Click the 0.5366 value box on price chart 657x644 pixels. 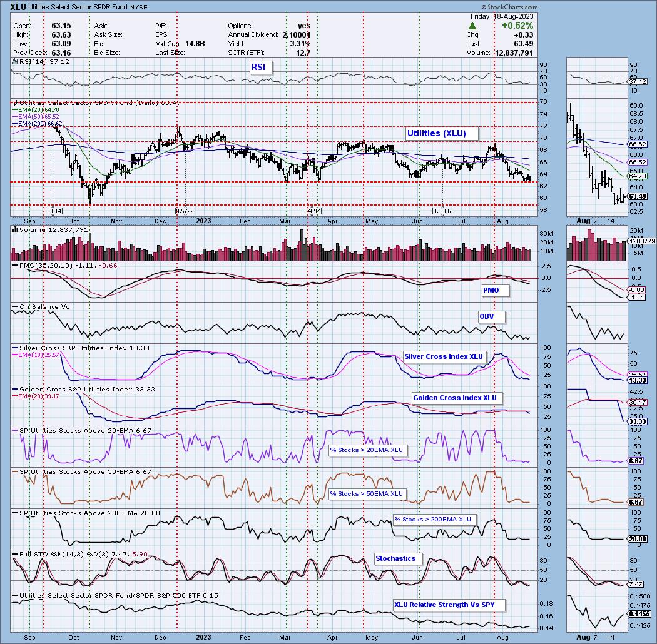[x=442, y=211]
